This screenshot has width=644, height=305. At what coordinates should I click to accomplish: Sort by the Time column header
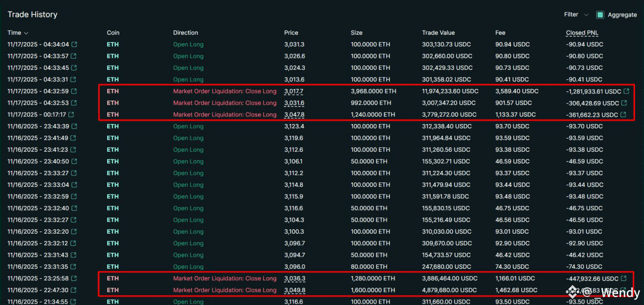tap(18, 33)
